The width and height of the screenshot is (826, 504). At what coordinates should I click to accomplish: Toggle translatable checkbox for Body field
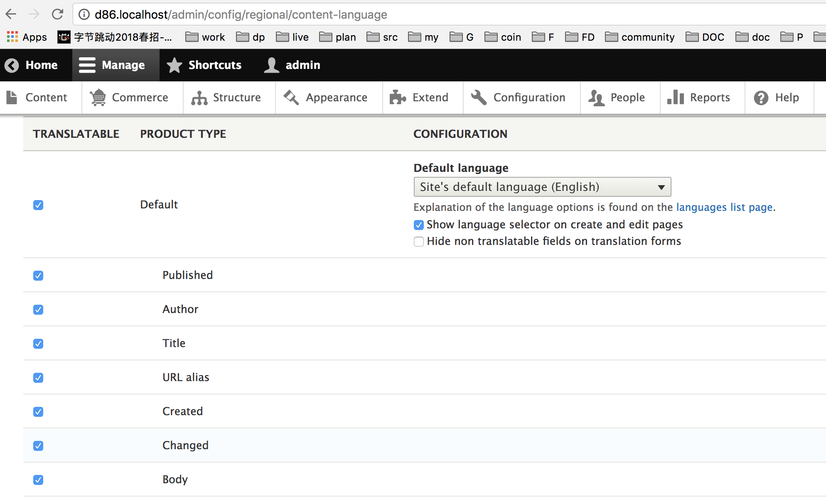tap(38, 480)
